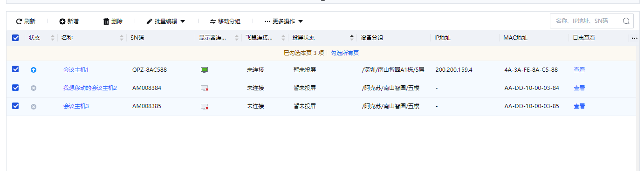644x171 pixels.
Task: Sort by the 显示器连接 column arrows
Action: 237,38
